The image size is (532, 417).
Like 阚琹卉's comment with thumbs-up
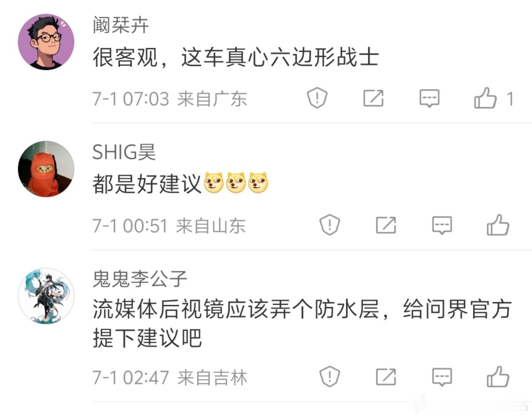coord(485,98)
